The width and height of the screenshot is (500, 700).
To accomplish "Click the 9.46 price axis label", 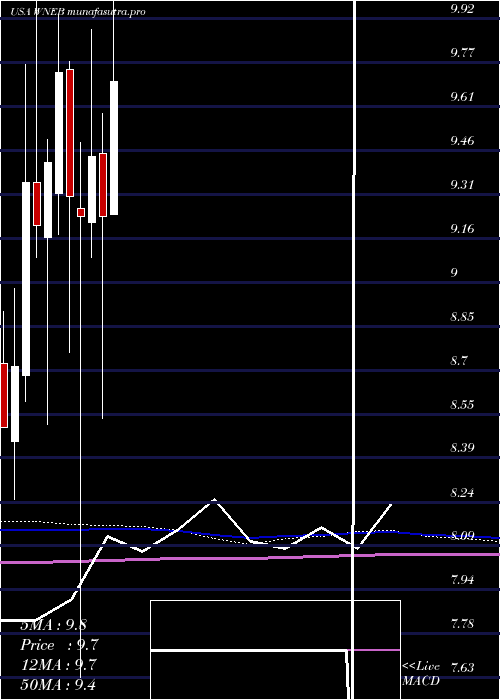I will 462,141.
